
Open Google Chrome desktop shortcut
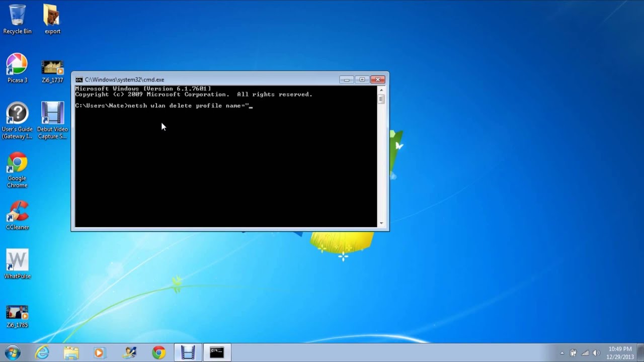pos(17,170)
